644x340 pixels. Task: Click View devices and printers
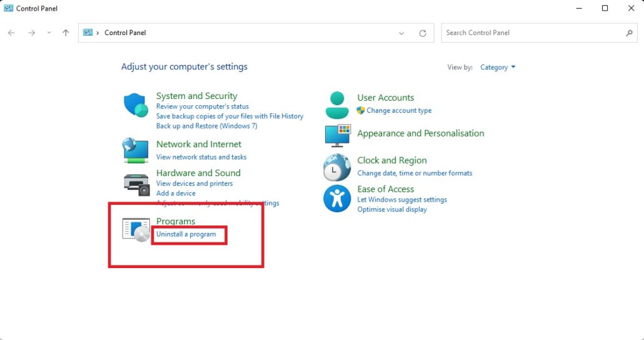[194, 183]
